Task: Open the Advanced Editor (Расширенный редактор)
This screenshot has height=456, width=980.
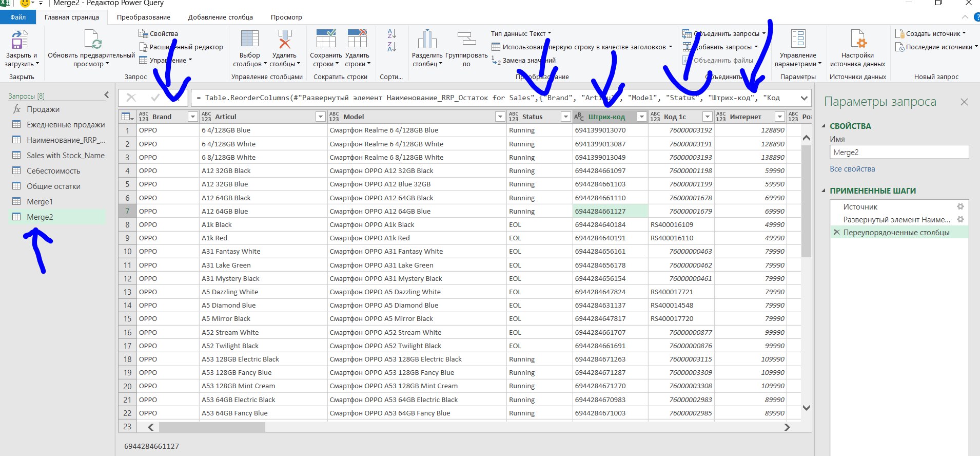Action: (x=181, y=47)
